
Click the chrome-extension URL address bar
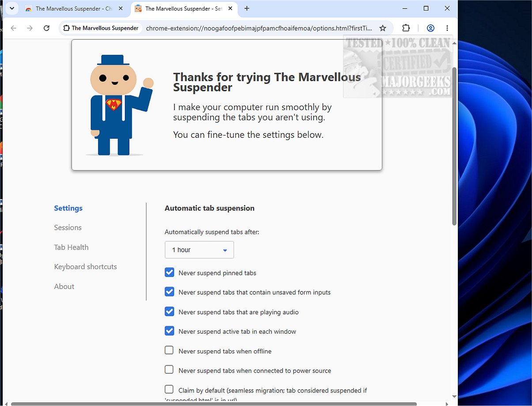click(x=259, y=28)
